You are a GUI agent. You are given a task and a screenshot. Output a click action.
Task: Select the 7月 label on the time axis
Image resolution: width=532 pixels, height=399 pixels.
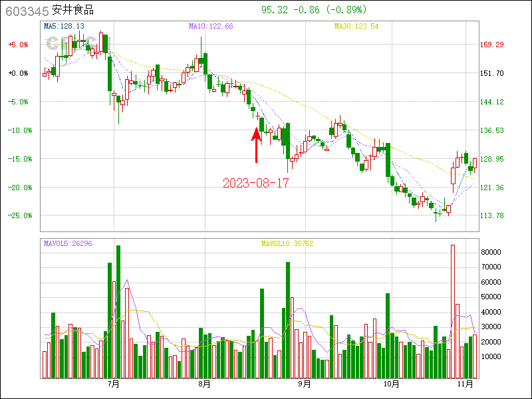click(x=113, y=384)
